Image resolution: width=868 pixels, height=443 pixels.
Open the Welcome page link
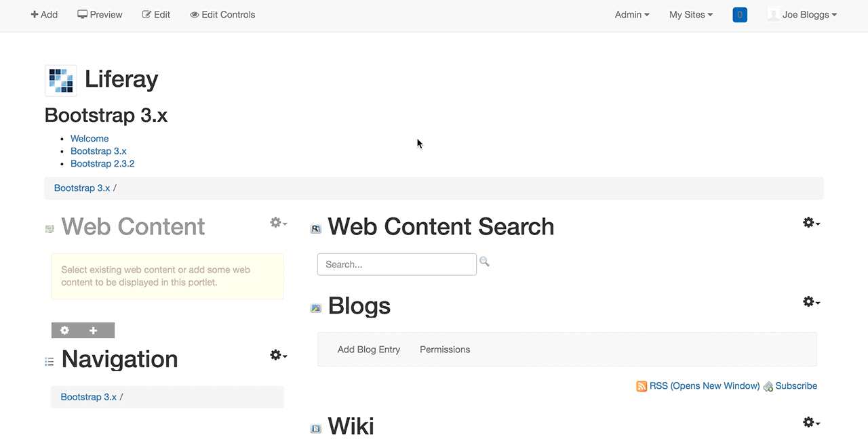89,138
